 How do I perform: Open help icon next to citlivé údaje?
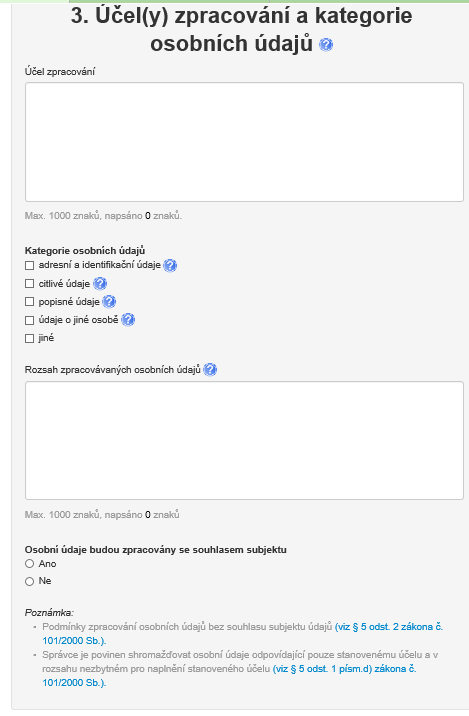coord(100,284)
